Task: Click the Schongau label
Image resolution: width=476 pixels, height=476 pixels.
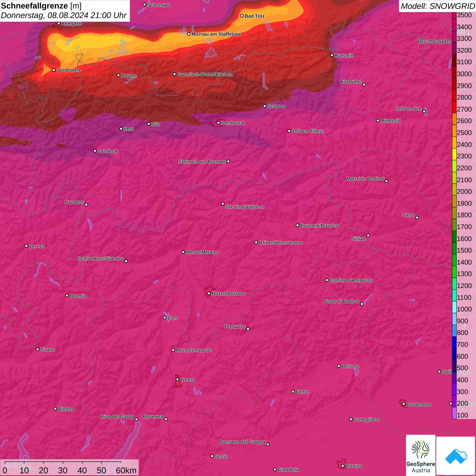Action: (x=159, y=5)
